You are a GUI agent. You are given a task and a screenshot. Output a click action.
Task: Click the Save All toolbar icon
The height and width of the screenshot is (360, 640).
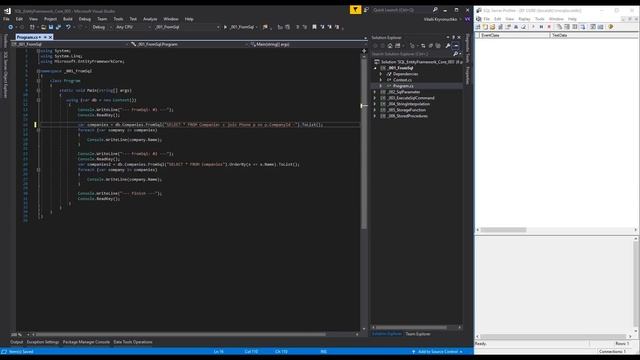pos(58,27)
